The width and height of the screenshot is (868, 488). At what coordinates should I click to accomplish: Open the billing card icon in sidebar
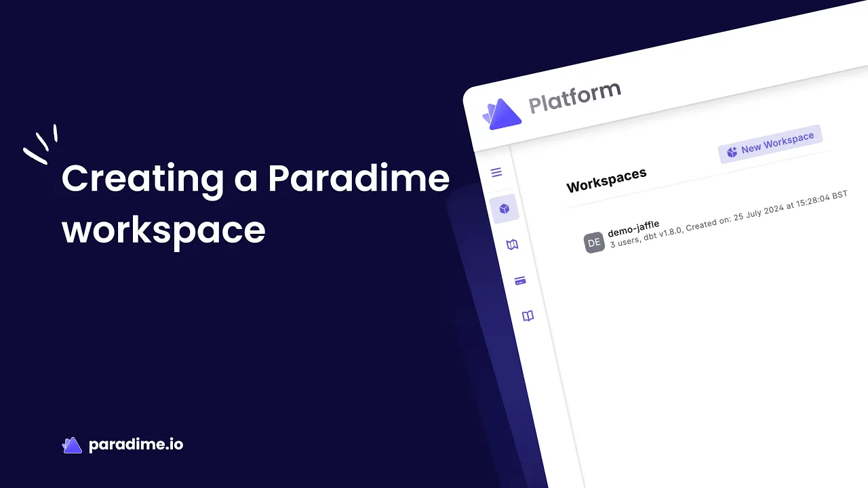point(520,281)
